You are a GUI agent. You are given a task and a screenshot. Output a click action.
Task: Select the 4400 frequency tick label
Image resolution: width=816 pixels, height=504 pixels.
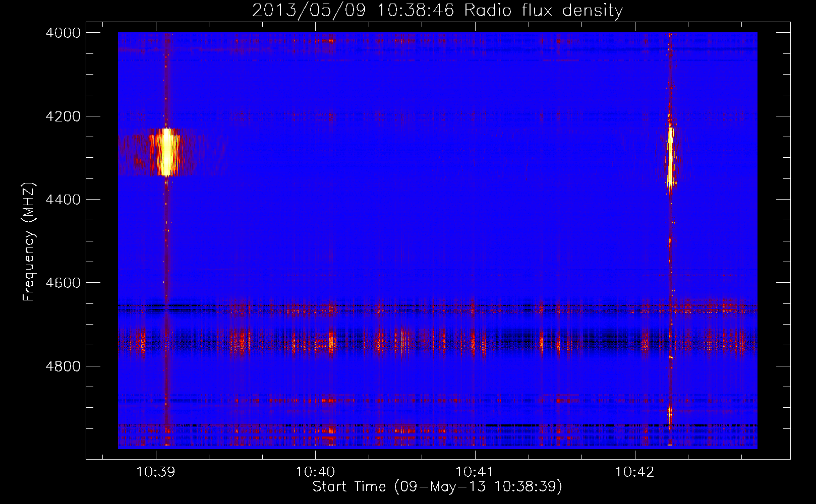[63, 200]
